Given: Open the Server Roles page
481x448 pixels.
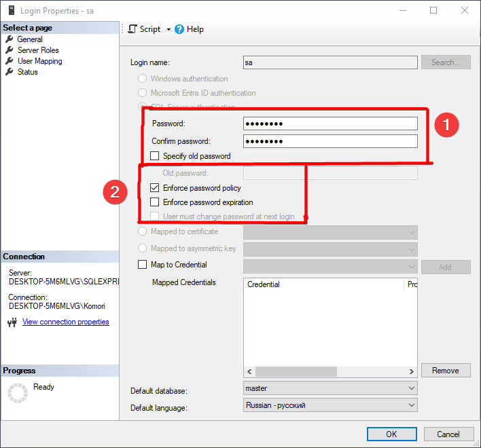Looking at the screenshot, I should click(38, 50).
